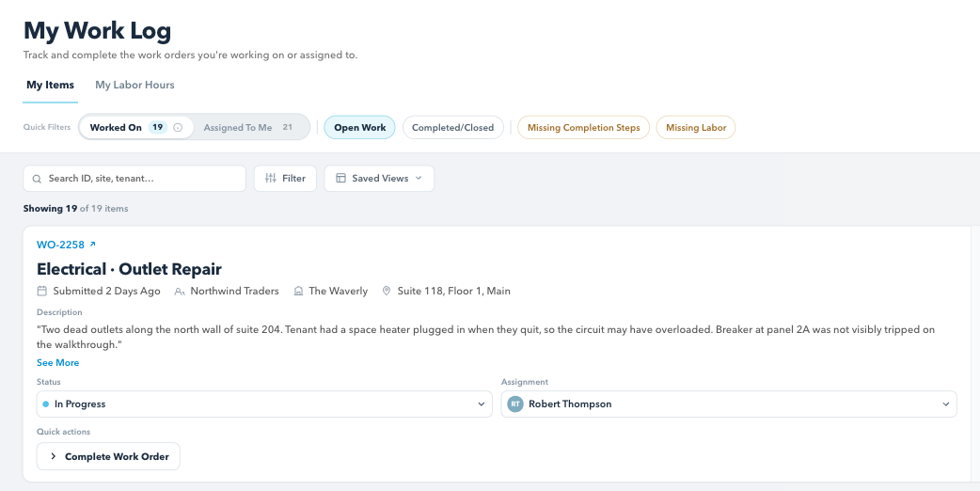Expand the Complete Work Order action
Image resolution: width=980 pixels, height=491 pixels.
[108, 456]
